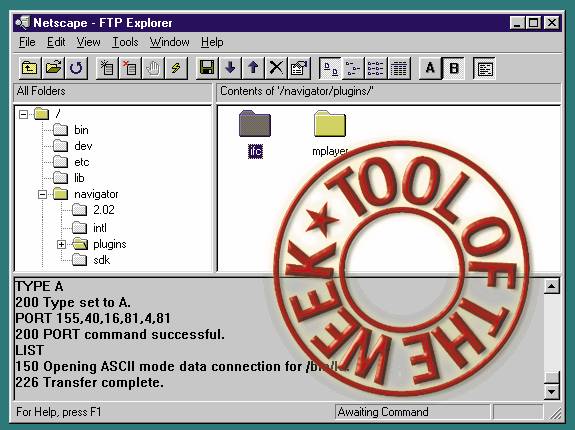The width and height of the screenshot is (575, 430).
Task: Click the X delete icon in toolbar
Action: 276,68
